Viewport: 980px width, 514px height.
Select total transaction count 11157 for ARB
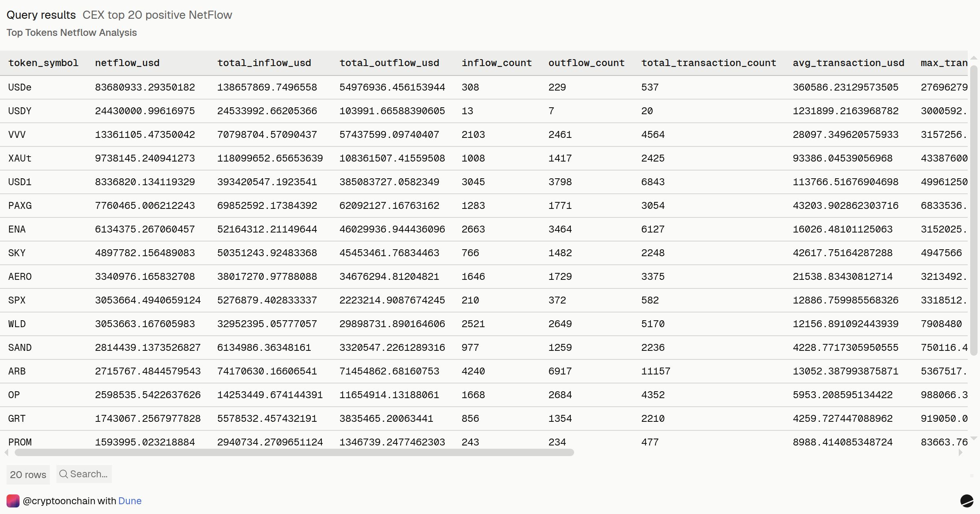point(656,371)
